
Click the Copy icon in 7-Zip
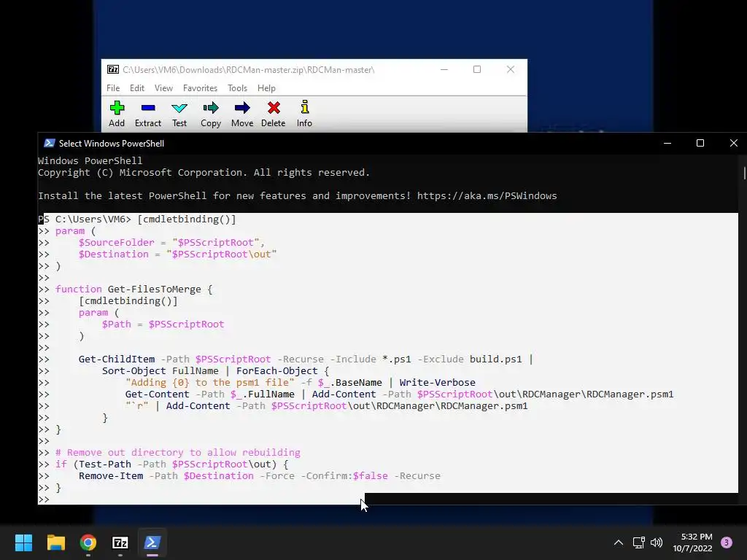click(211, 108)
